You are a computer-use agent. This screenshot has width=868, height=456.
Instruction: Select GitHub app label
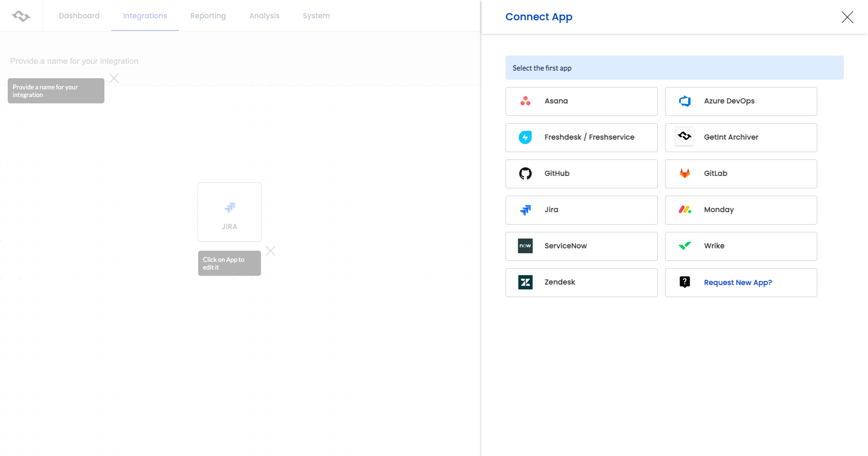tap(557, 173)
